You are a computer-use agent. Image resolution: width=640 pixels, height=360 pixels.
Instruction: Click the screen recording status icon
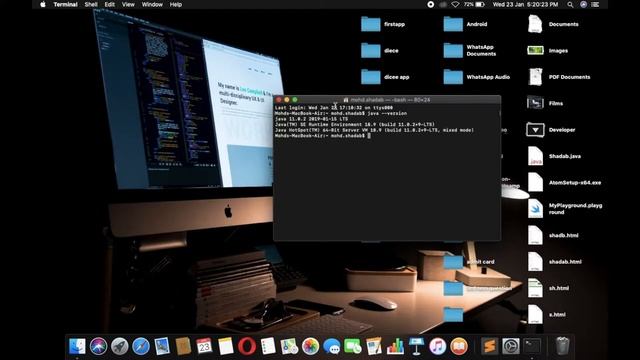point(431,4)
